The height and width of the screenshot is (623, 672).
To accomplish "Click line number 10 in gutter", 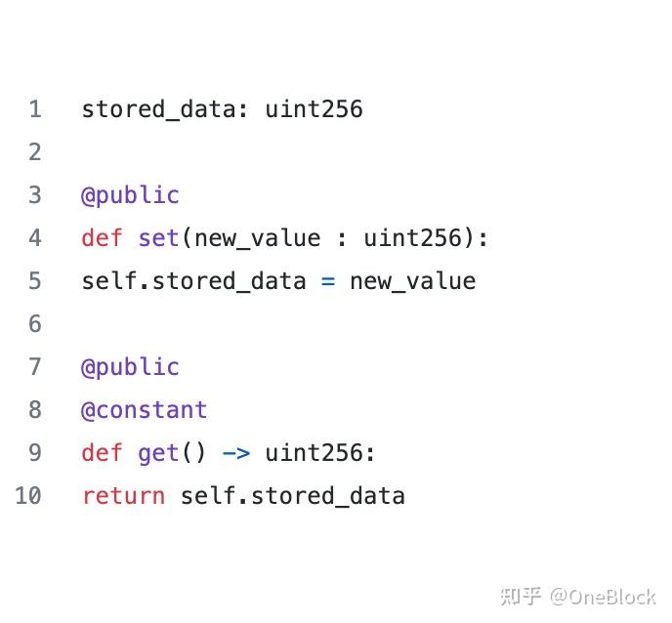I will [x=28, y=496].
